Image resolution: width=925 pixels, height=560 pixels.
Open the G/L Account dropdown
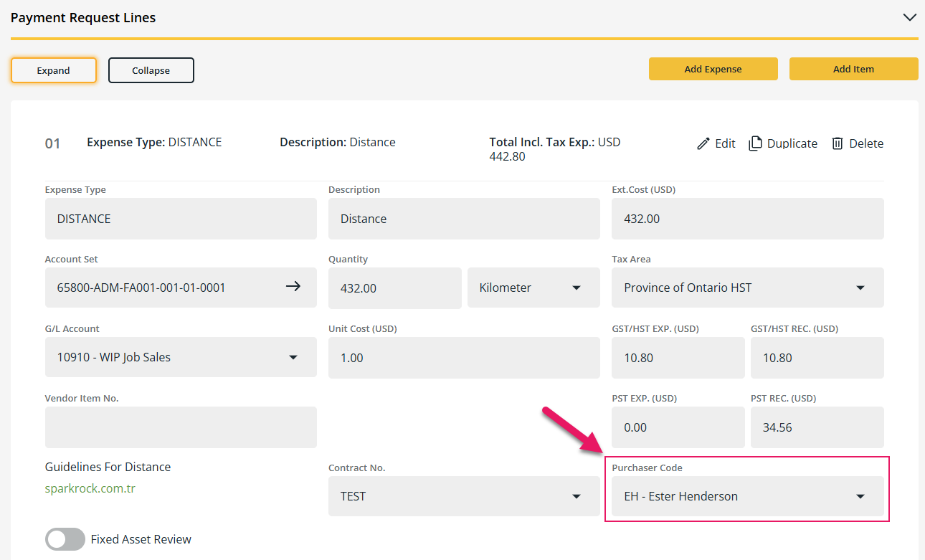pyautogui.click(x=181, y=357)
